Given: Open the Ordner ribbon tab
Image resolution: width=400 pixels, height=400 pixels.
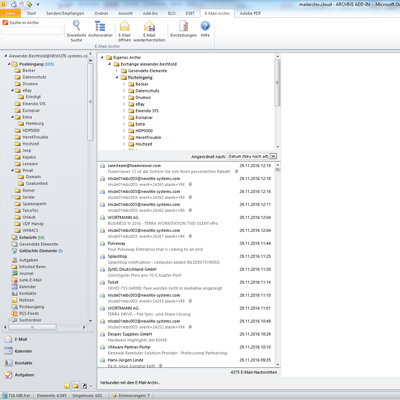Looking at the screenshot, I should (x=101, y=13).
